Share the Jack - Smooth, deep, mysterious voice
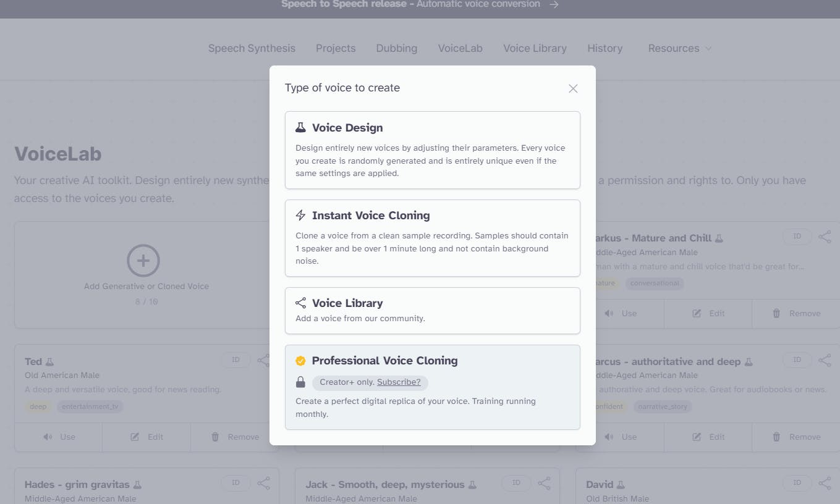The width and height of the screenshot is (840, 504). tap(545, 483)
